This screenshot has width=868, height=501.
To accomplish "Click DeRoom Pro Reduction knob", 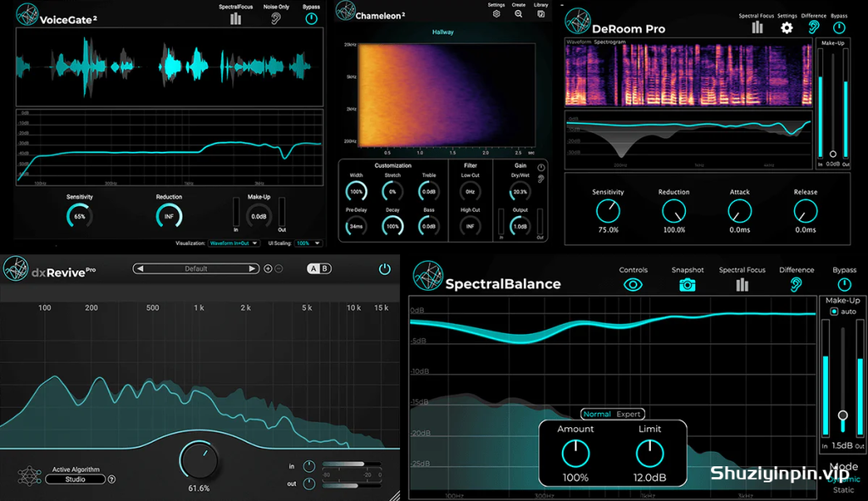I will tap(674, 211).
